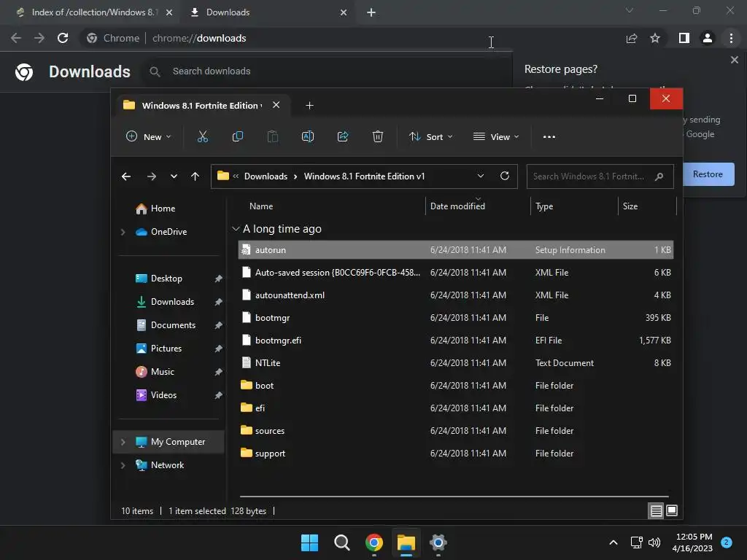Screen dimensions: 747x560
Task: Bookmark this page with the star icon
Action: (x=655, y=38)
